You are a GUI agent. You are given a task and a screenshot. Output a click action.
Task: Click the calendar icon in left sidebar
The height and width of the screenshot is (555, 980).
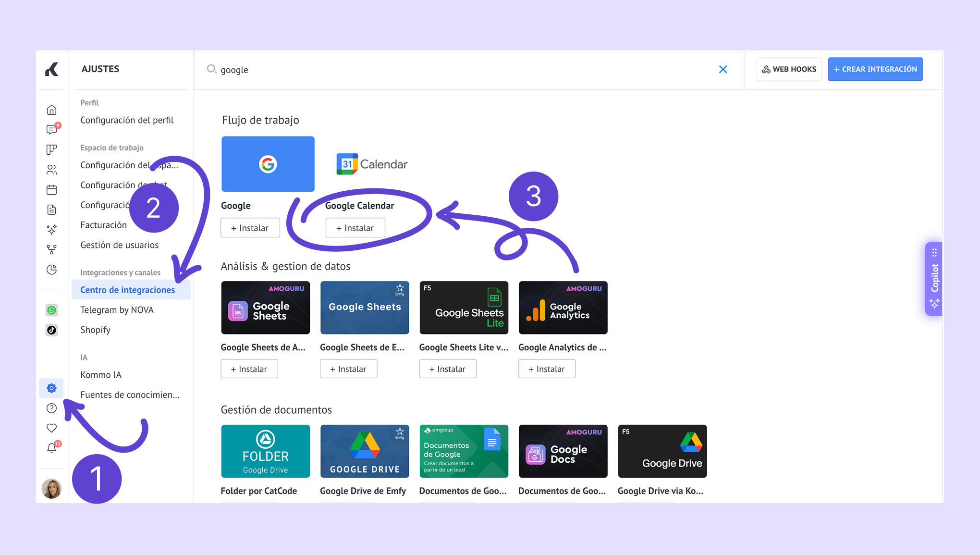[51, 190]
